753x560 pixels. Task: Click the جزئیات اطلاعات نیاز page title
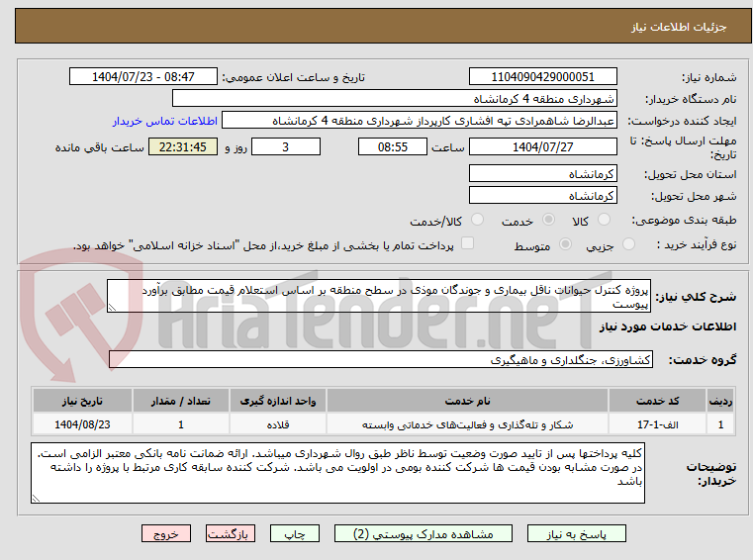679,27
